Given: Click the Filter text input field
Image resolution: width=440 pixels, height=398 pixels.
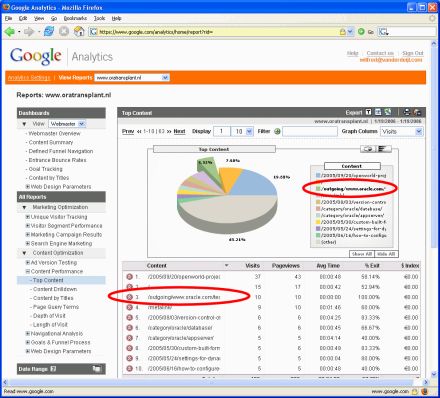Looking at the screenshot, I should [310, 131].
